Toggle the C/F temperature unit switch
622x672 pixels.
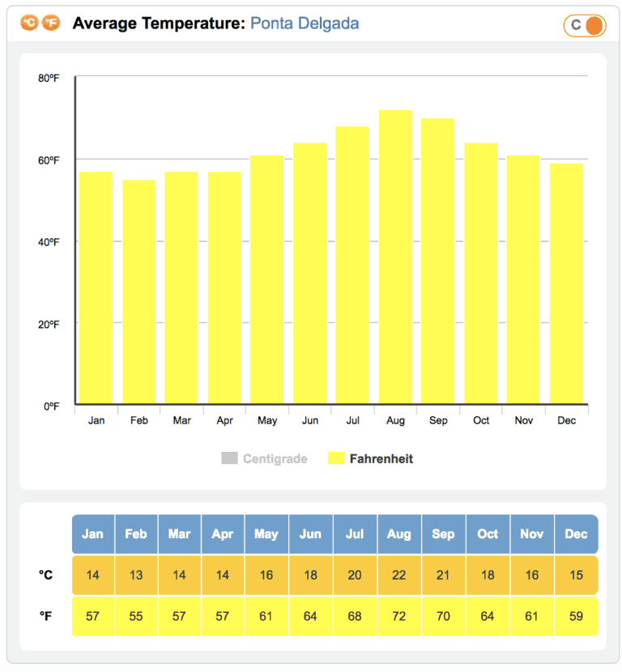point(584,25)
